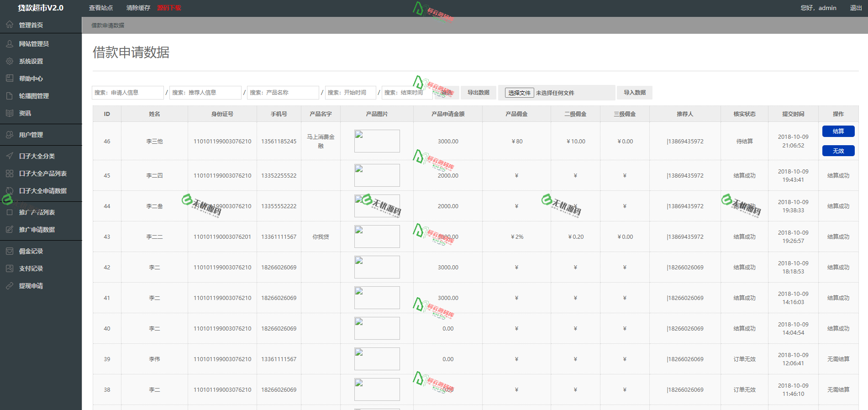Viewport: 868px width, 410px height.
Task: Click the paper-plane icon for 口子大全分类
Action: click(10, 156)
